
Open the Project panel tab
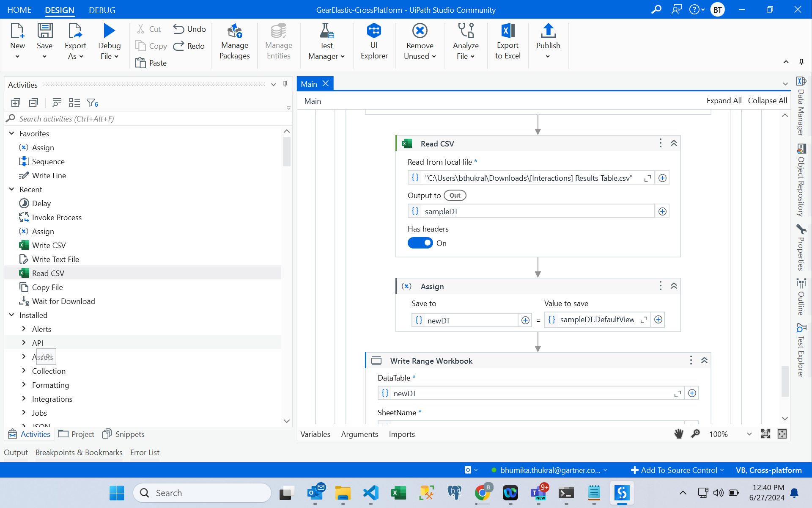pos(77,434)
